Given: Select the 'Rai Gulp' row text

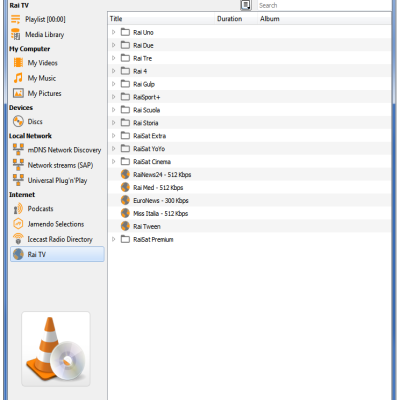Looking at the screenshot, I should pos(144,84).
